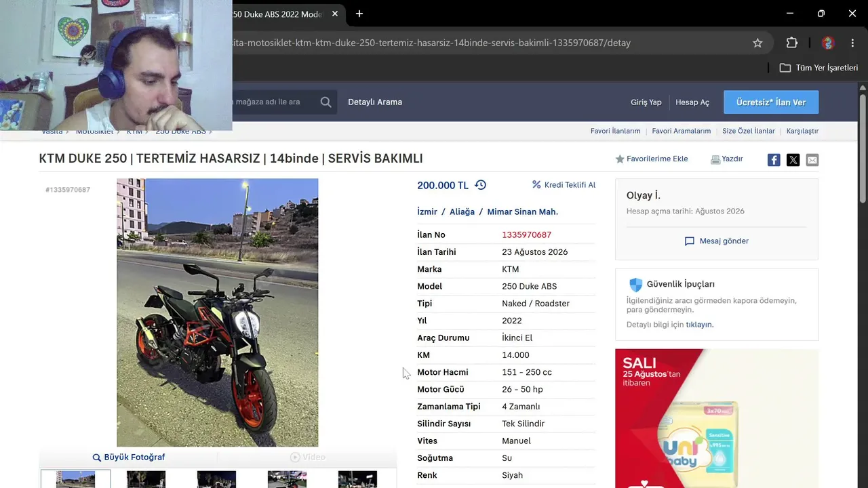Click the Güvenlik İpuçları shield icon
The image size is (868, 488).
(x=635, y=285)
